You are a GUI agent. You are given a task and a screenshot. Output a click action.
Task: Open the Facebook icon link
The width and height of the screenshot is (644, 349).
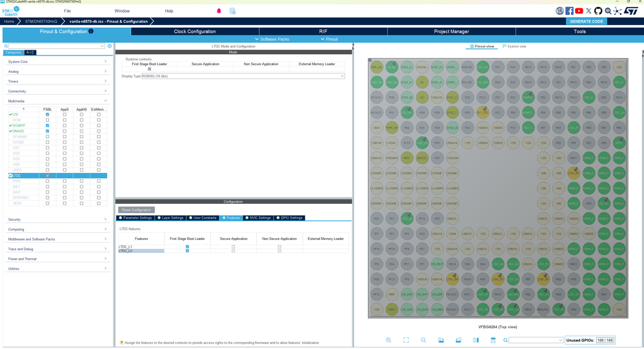coord(569,11)
